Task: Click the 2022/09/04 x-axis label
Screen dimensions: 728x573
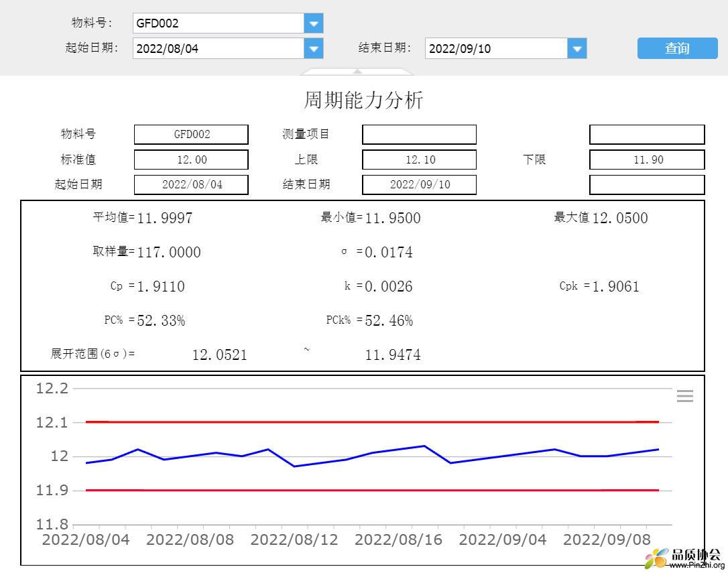Action: tap(502, 539)
